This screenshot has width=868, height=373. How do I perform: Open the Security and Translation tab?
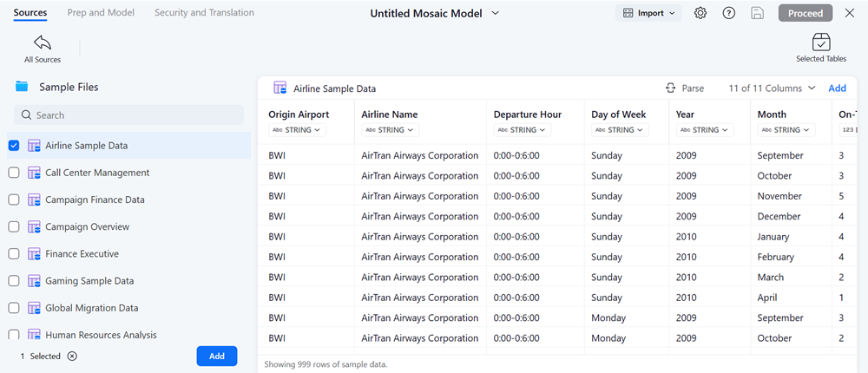pos(204,13)
